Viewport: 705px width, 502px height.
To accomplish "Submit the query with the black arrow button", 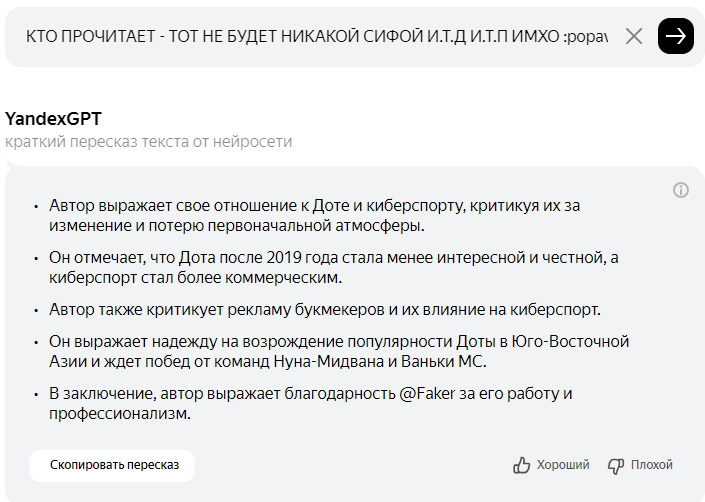I will (676, 36).
